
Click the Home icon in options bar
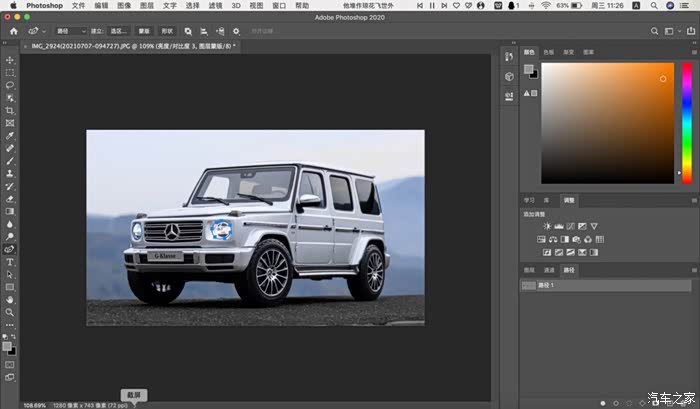pos(14,31)
